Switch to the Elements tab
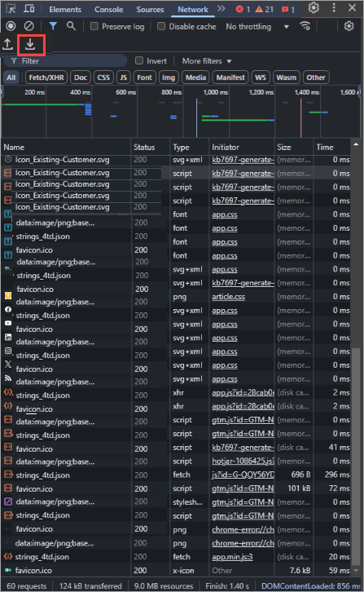 (x=65, y=10)
